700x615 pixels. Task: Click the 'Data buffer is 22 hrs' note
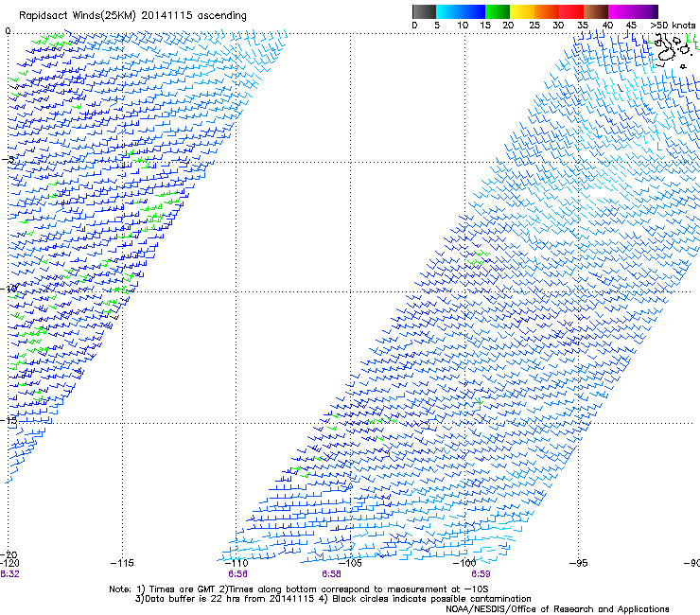coord(333,599)
